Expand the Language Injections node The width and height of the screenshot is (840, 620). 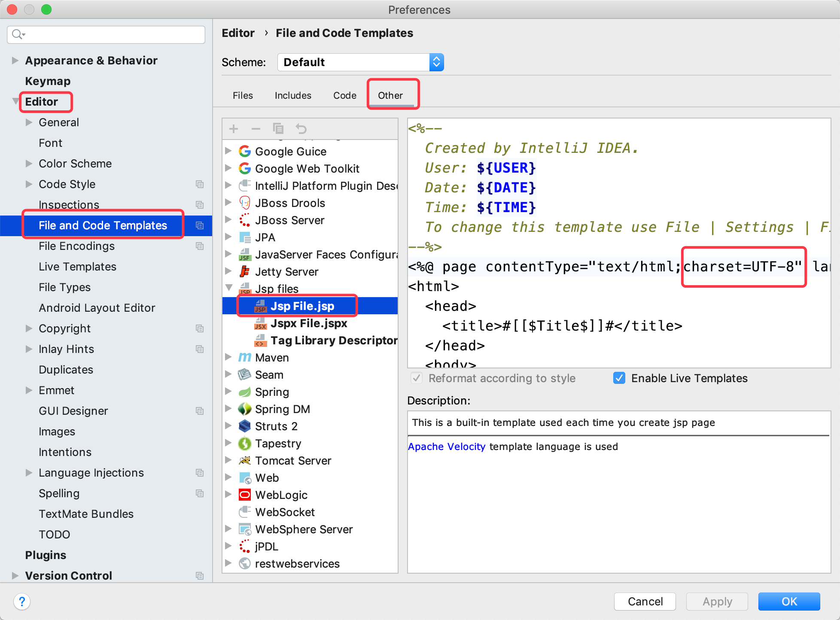29,473
